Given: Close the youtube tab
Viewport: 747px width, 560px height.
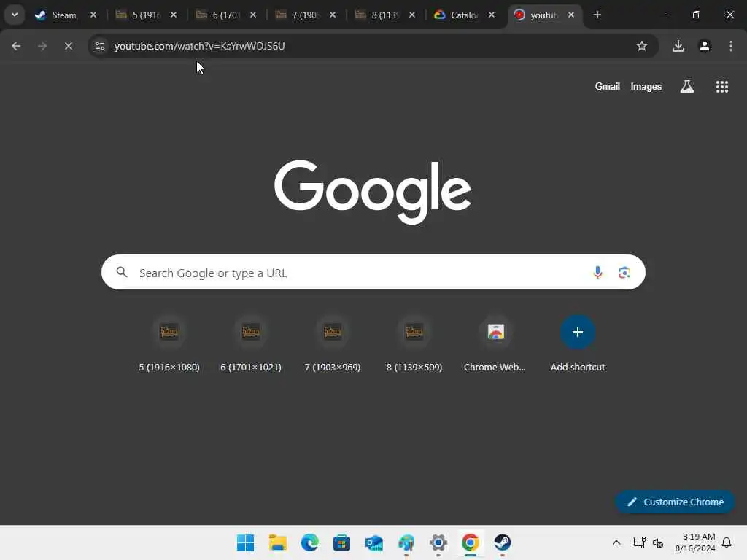Looking at the screenshot, I should [x=571, y=15].
